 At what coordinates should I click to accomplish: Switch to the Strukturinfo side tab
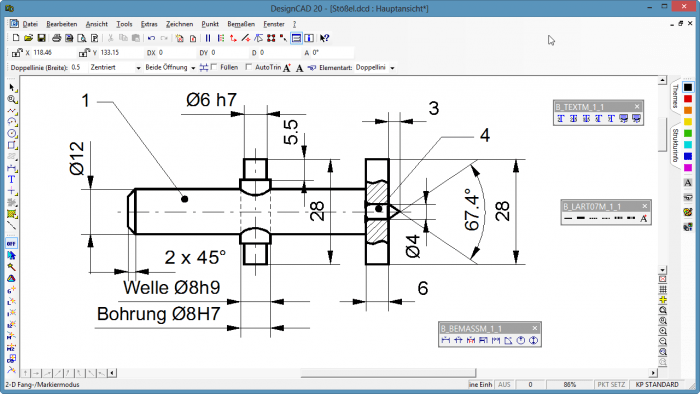click(675, 146)
